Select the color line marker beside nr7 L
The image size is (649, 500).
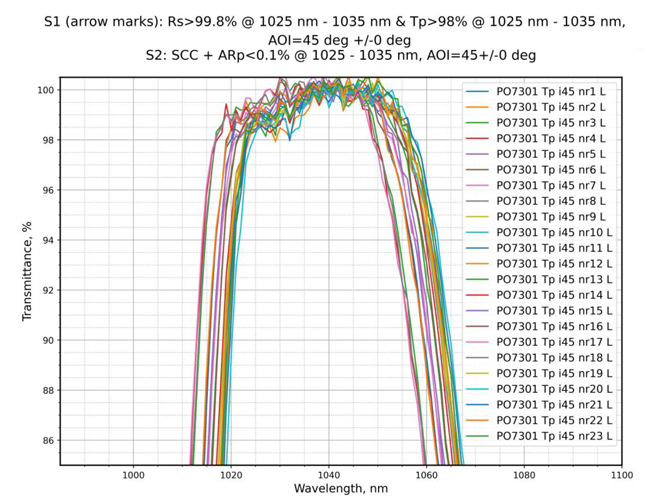click(478, 185)
